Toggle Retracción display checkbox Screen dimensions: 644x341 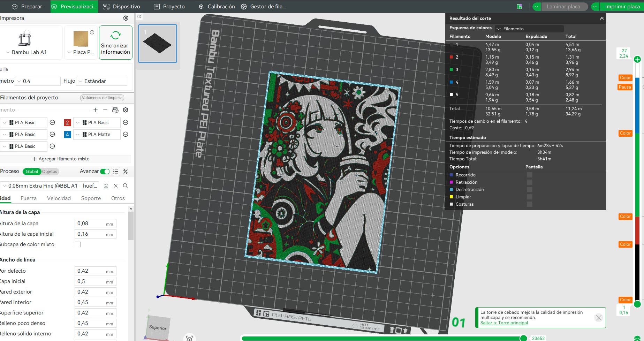[x=530, y=182]
